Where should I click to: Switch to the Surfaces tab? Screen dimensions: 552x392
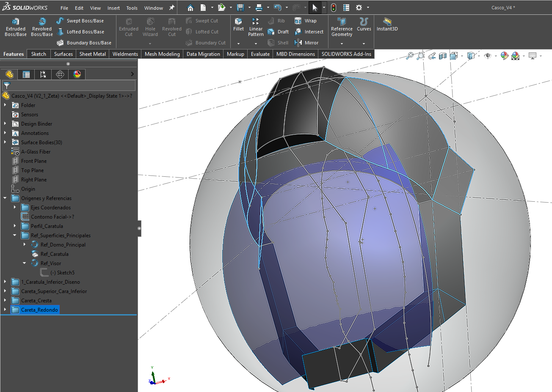pyautogui.click(x=63, y=54)
